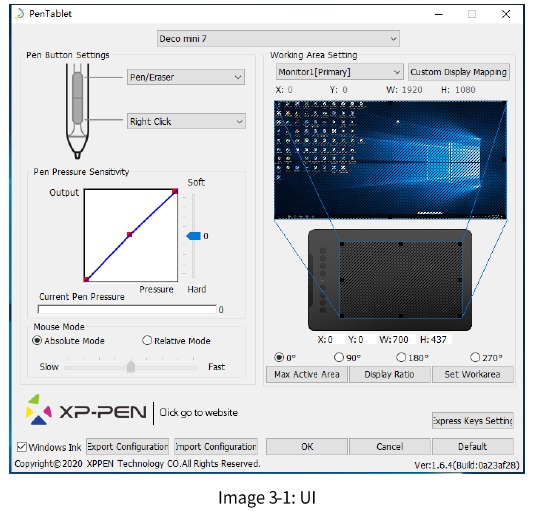Image resolution: width=546 pixels, height=516 pixels.
Task: Open Express Keys Setting
Action: pyautogui.click(x=473, y=421)
